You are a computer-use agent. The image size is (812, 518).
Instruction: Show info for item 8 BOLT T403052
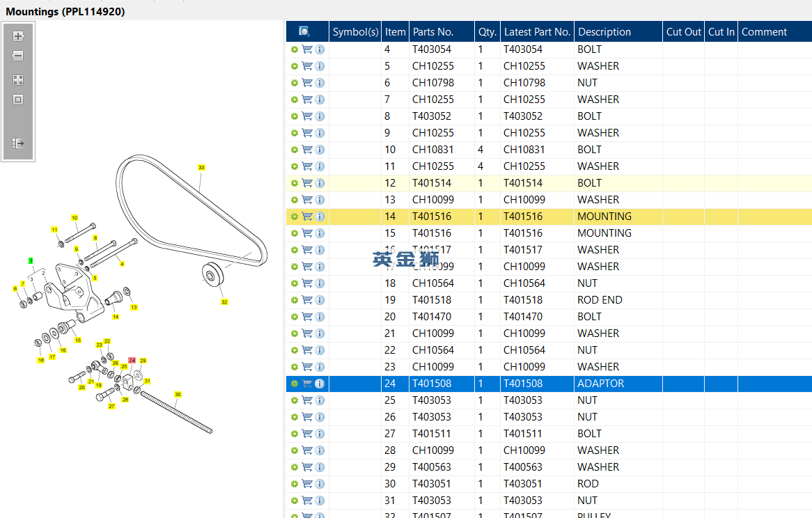pos(320,116)
